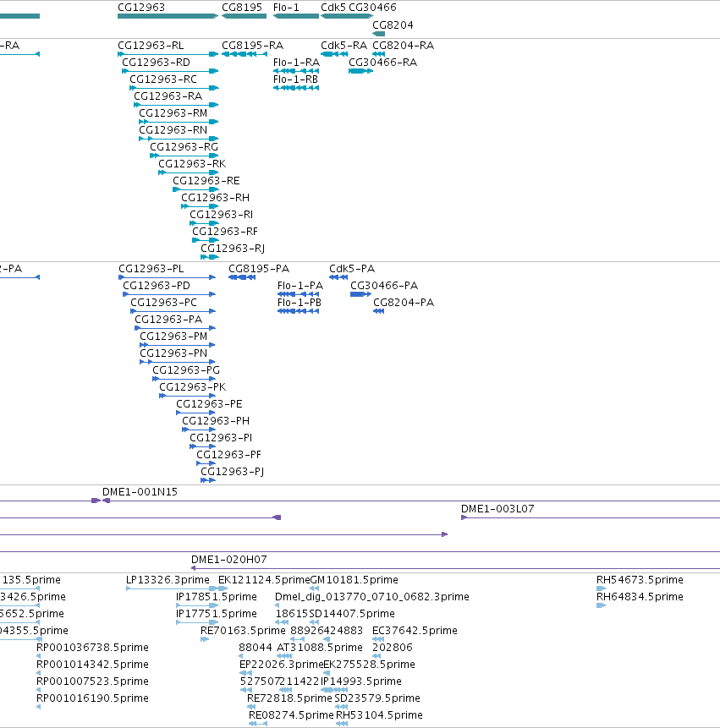
Task: Click the Flo-1 gene label
Action: pos(286,8)
